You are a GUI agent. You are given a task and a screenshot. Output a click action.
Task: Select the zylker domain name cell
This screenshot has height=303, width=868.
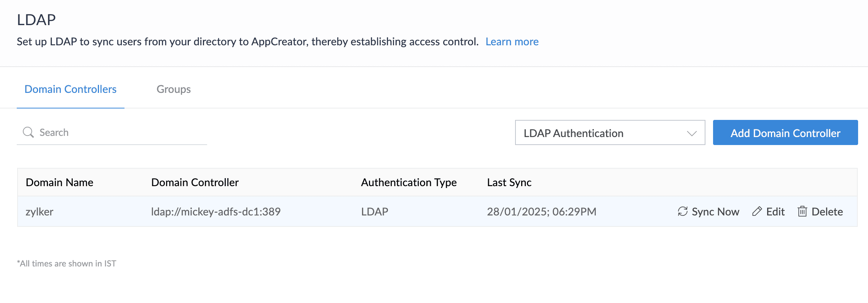pyautogui.click(x=40, y=212)
